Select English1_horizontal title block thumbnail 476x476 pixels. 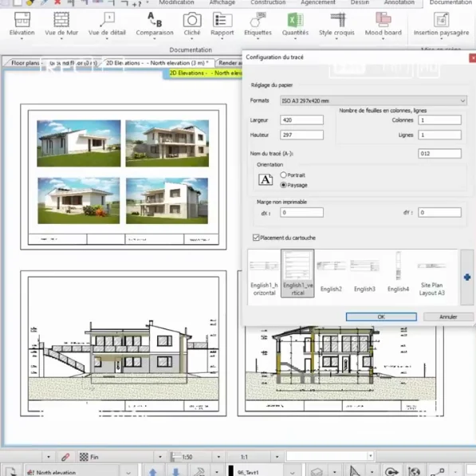coord(264,273)
